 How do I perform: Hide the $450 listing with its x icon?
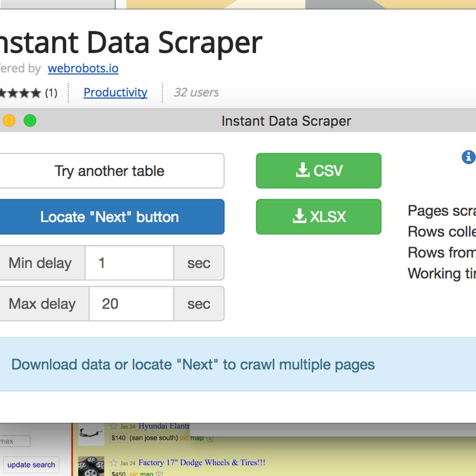[x=159, y=474]
